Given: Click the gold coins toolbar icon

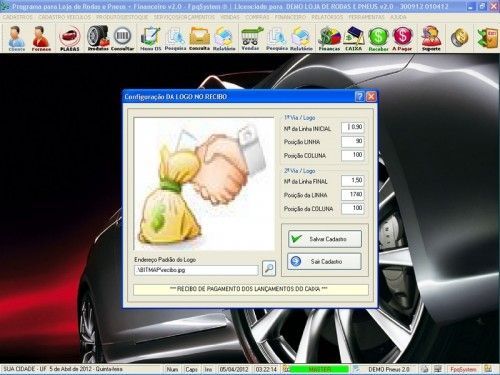Looking at the screenshot, I should (460, 38).
